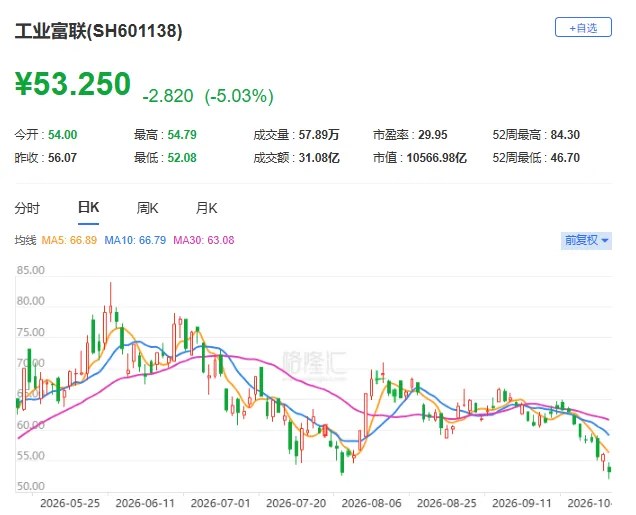Show the 月K monthly chart tab
This screenshot has width=636, height=515.
click(x=206, y=208)
